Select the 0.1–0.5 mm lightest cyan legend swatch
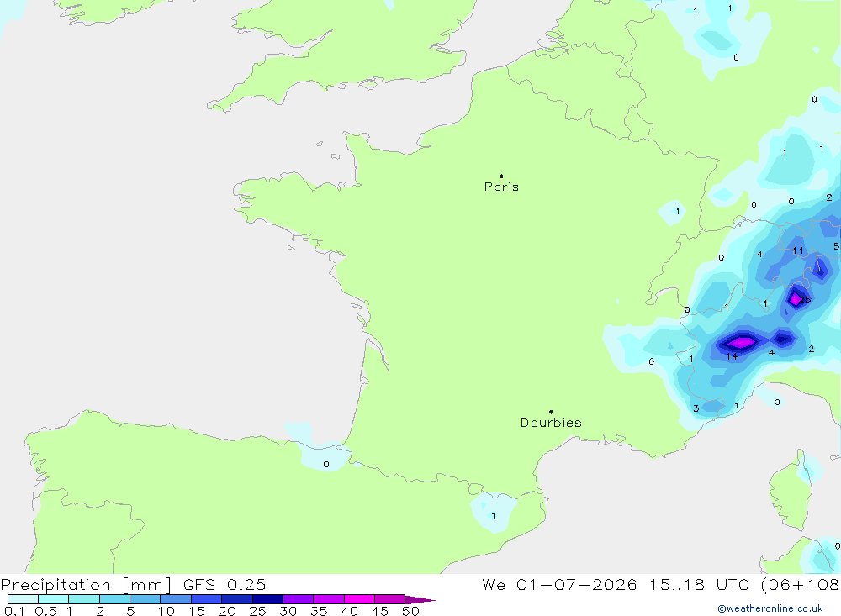The width and height of the screenshot is (841, 616). (23, 599)
